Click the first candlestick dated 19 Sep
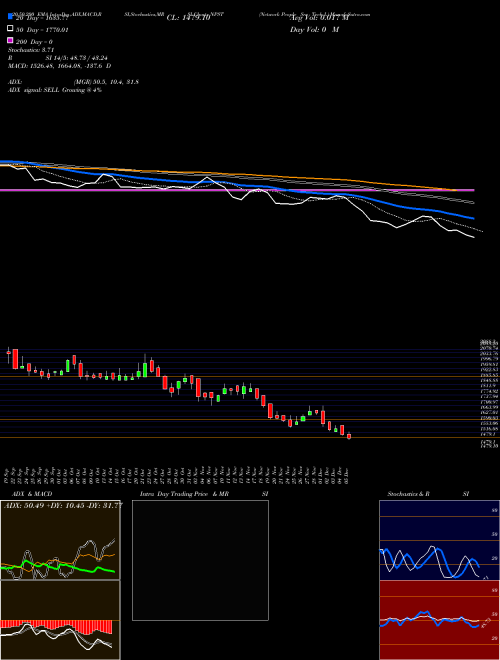 tap(8, 354)
